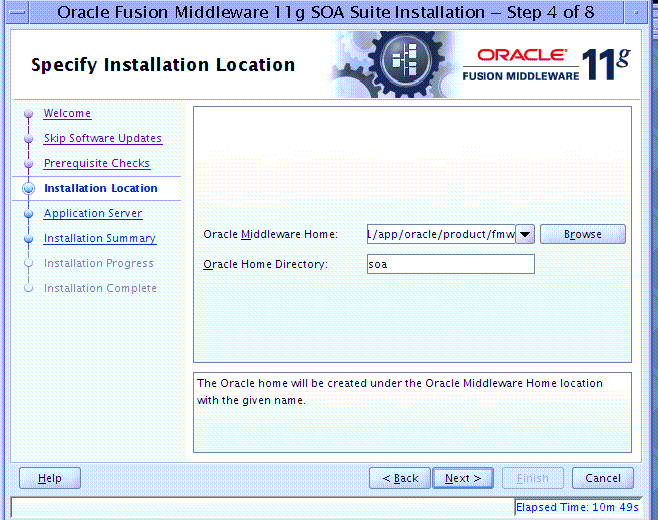Open the window menu in the title bar
The image size is (658, 520).
[x=18, y=12]
